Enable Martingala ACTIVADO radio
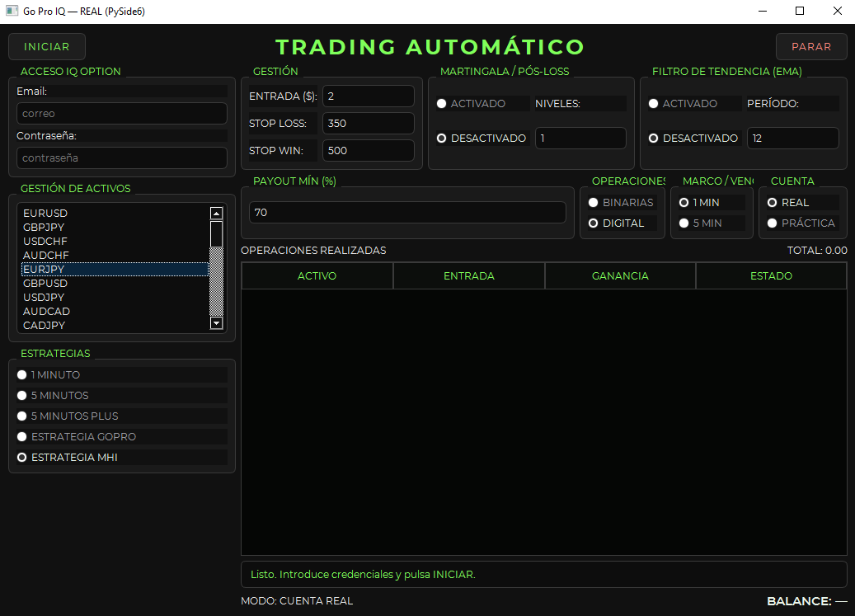This screenshot has height=616, width=855. point(482,104)
